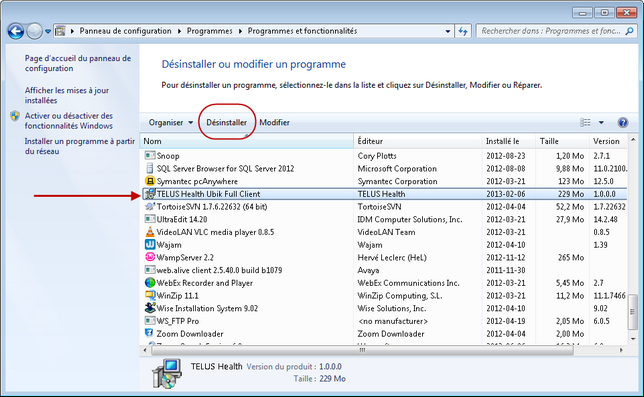Click the Wajam program icon
Screen dimensions: 644x397
point(150,244)
